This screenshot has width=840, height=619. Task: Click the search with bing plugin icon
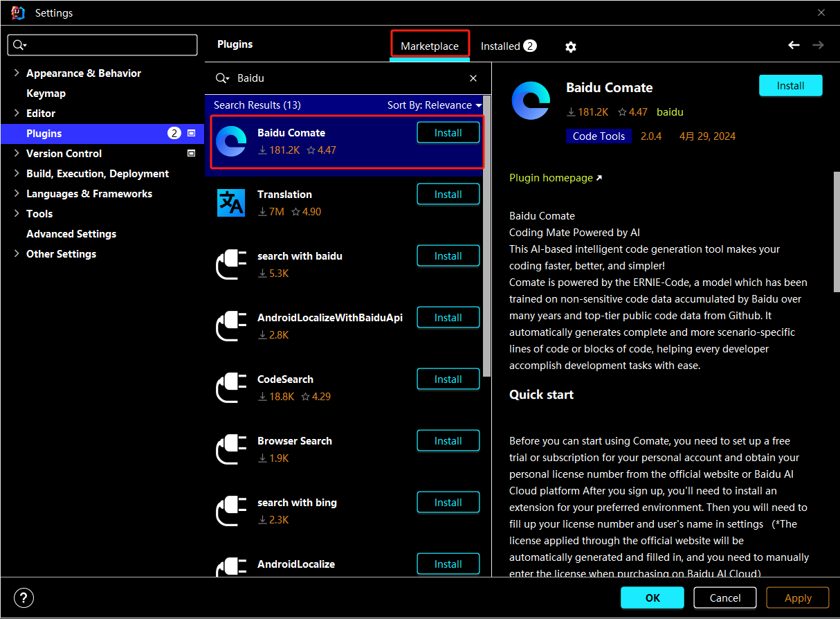click(231, 511)
